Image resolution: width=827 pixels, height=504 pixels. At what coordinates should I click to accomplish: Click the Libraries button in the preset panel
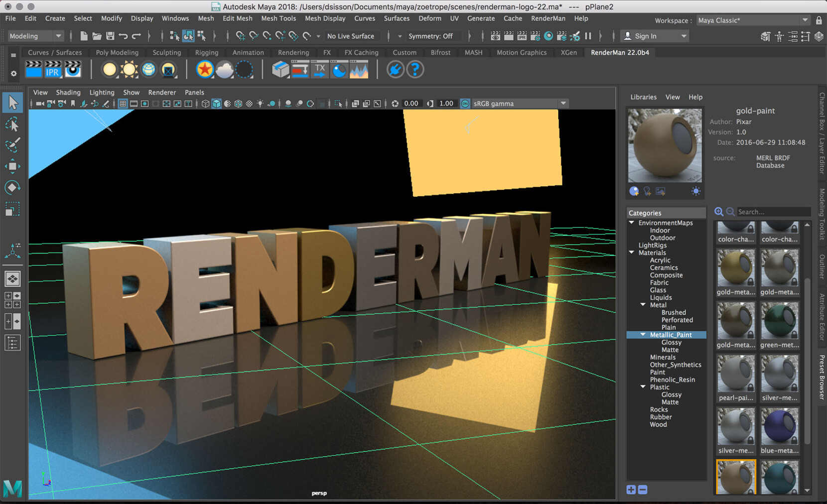coord(643,97)
